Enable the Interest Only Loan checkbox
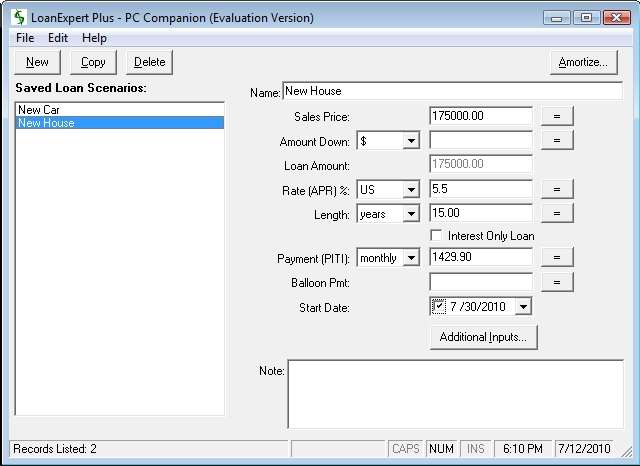This screenshot has width=640, height=466. pyautogui.click(x=436, y=236)
